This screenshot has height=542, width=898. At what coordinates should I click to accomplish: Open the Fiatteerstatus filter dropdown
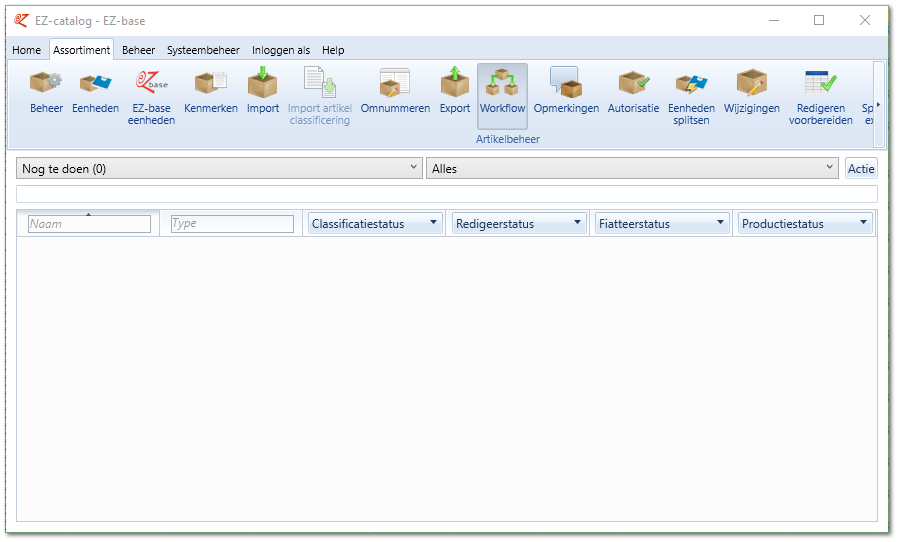[x=661, y=223]
